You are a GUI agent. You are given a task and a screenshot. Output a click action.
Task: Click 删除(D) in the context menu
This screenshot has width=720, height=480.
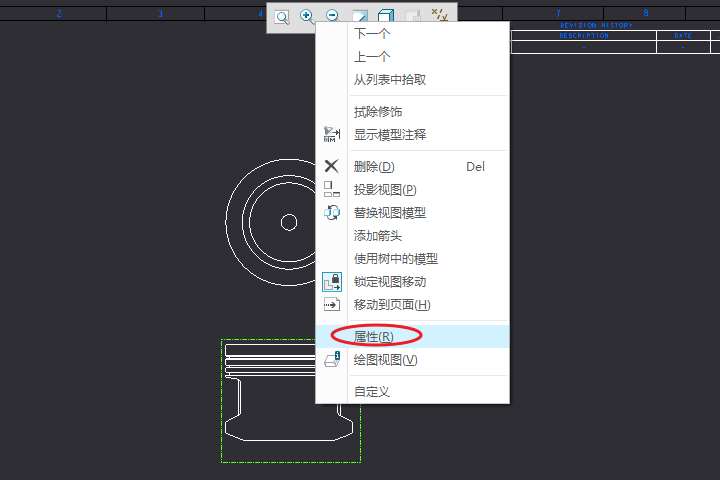[412, 167]
